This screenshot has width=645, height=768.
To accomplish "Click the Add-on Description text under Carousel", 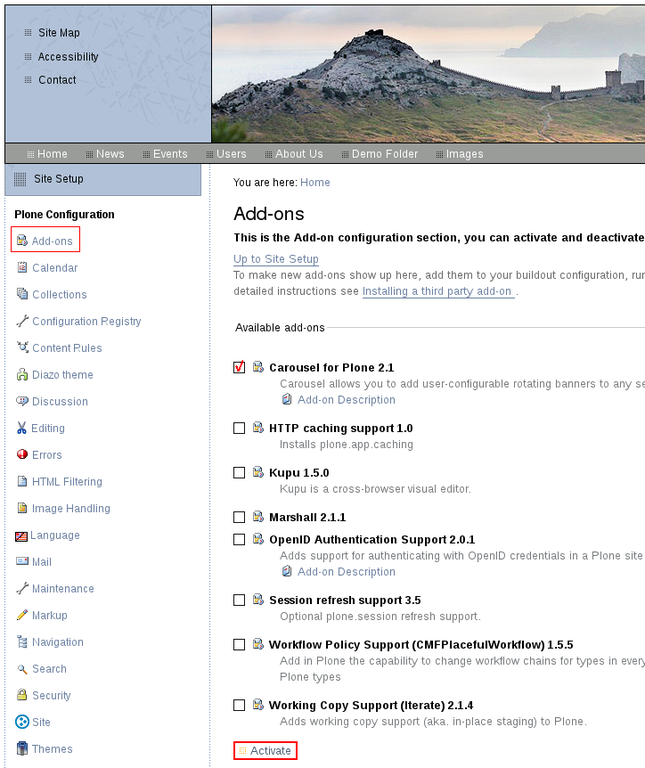I will (346, 400).
